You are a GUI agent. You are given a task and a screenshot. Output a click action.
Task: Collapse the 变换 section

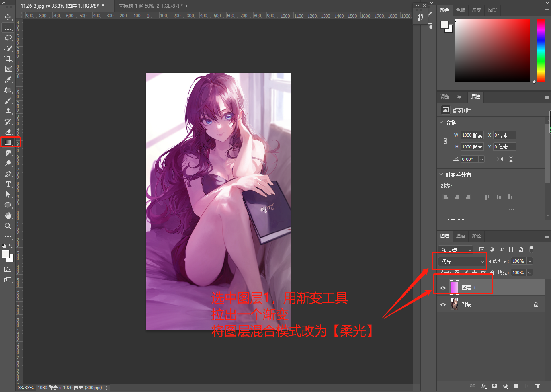441,122
